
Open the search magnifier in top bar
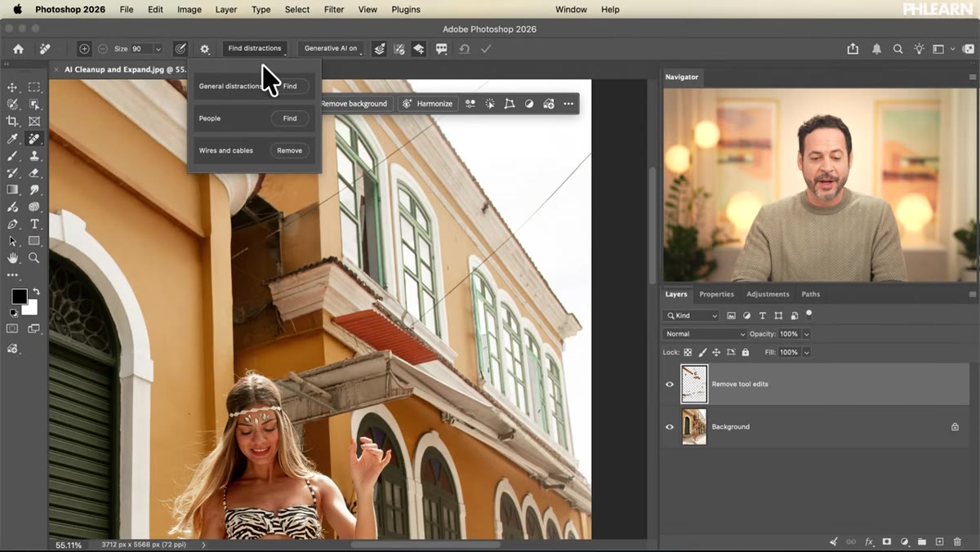[898, 49]
